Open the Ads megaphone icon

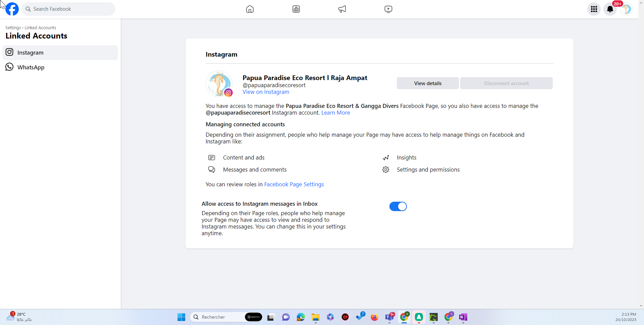tap(342, 9)
